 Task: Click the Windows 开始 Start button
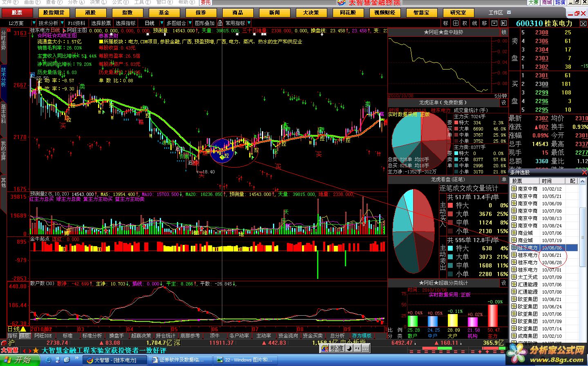tap(20, 360)
